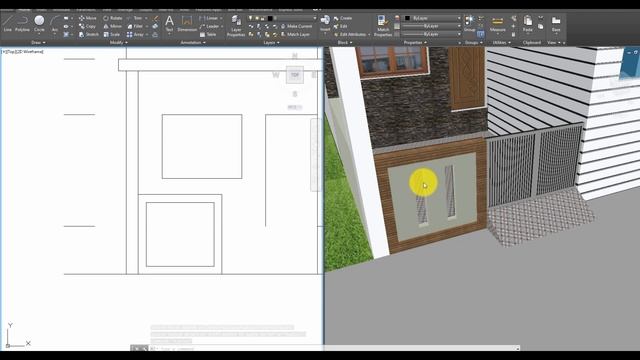Image resolution: width=640 pixels, height=360 pixels.
Task: Activate the Copy command in Modify panel
Action: click(x=87, y=26)
